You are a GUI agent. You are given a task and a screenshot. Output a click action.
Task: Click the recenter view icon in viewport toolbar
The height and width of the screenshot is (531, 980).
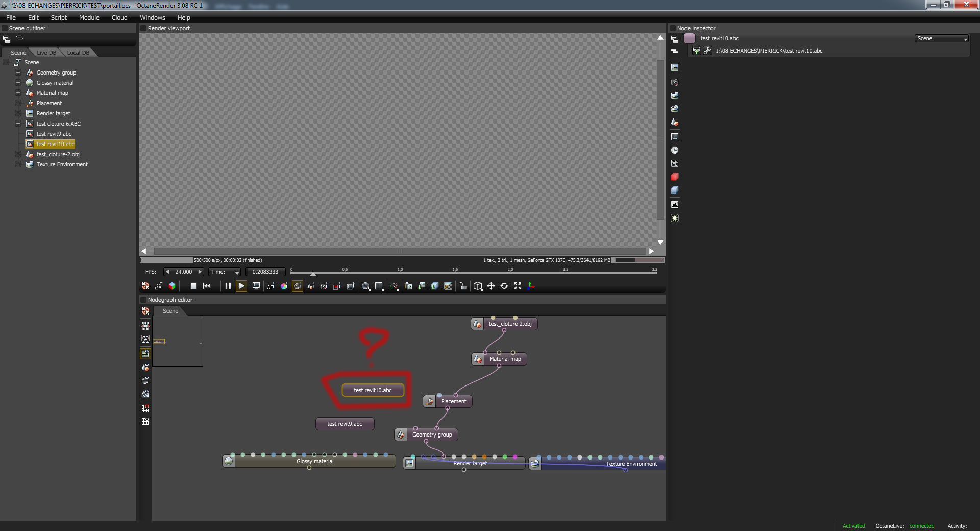tap(145, 286)
